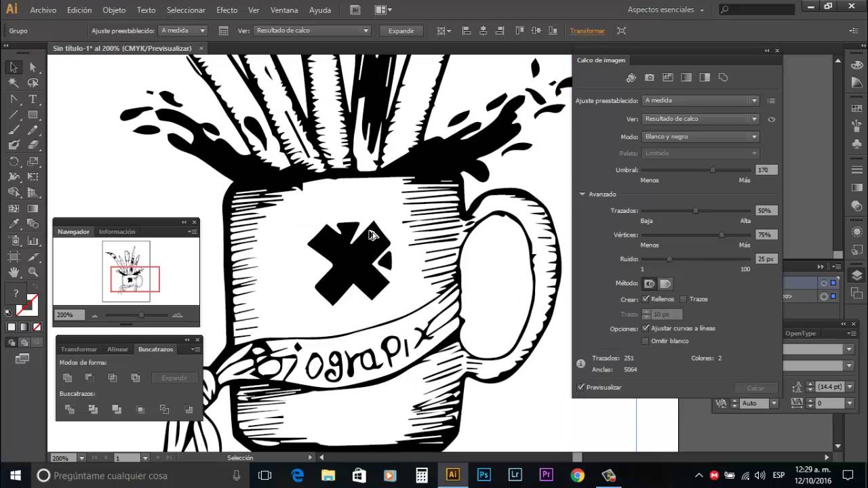Enable the Omitir blanco checkbox
This screenshot has width=868, height=488.
pyautogui.click(x=646, y=341)
